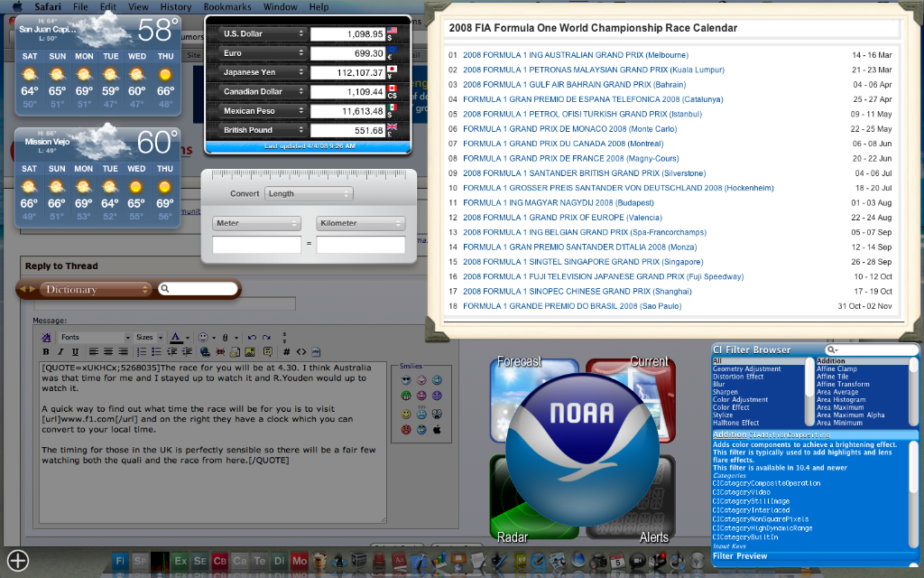Screen dimensions: 924x578
Task: Open the Dictionary mode dropdown
Action: pyautogui.click(x=96, y=289)
